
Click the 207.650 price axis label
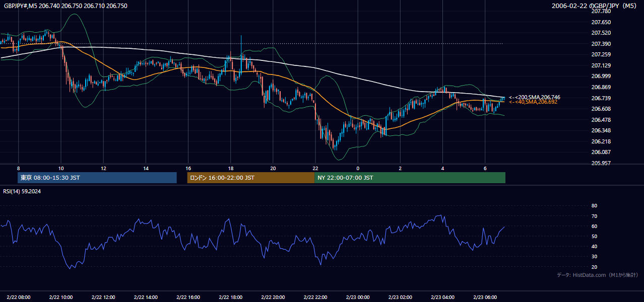coord(601,22)
